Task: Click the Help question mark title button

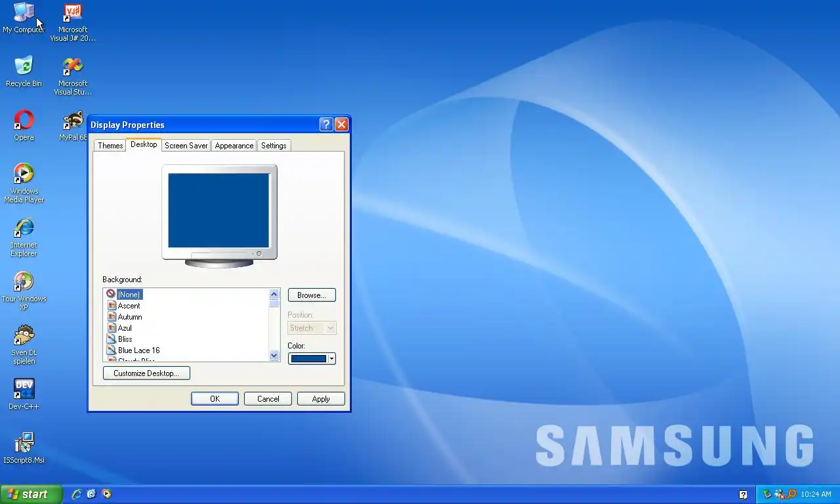Action: [x=326, y=125]
